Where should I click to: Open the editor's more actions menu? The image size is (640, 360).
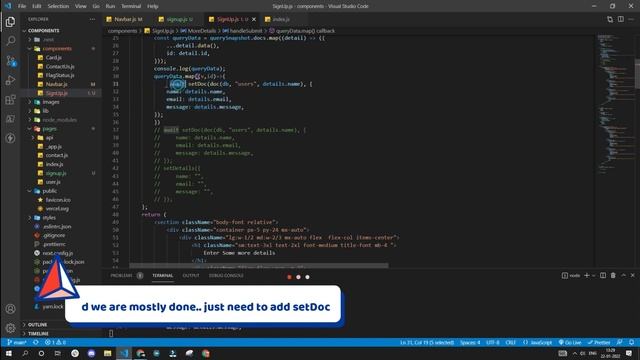click(631, 19)
